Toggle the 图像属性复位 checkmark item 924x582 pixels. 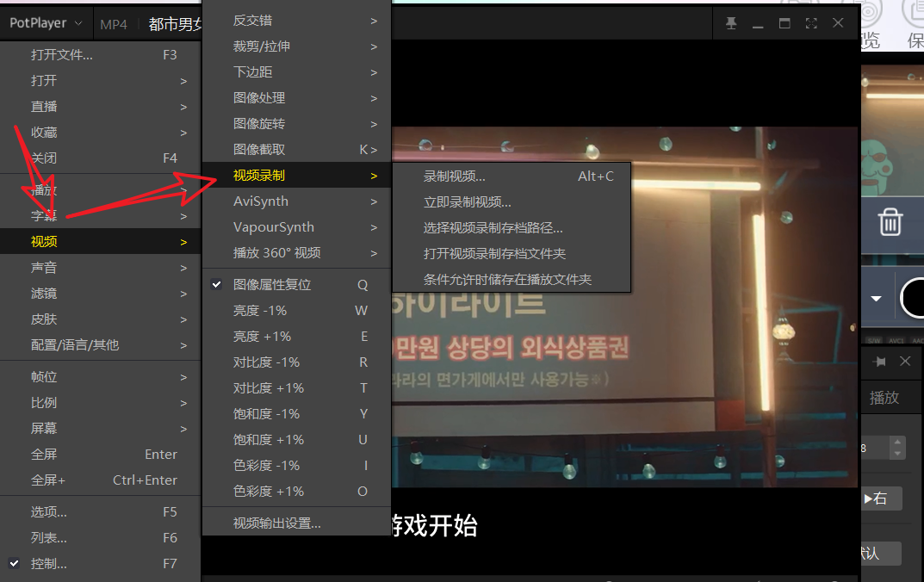pyautogui.click(x=271, y=285)
